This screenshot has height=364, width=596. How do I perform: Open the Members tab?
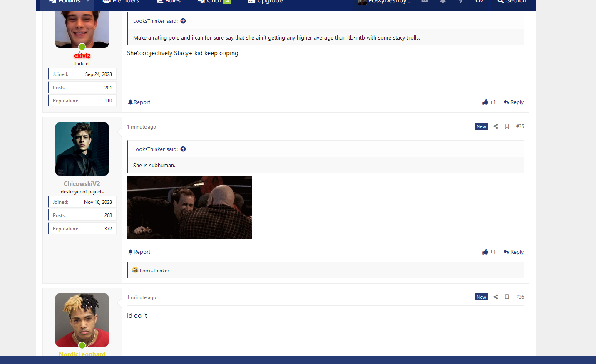pyautogui.click(x=121, y=2)
